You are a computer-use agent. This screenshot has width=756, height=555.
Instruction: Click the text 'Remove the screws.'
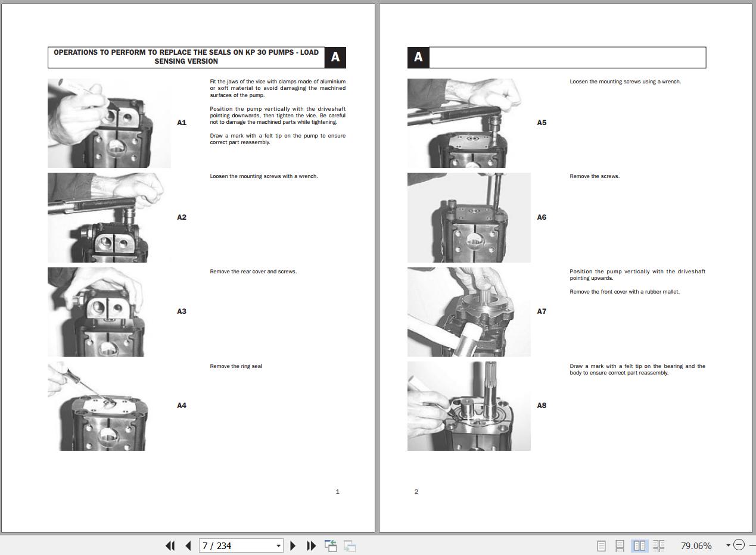tap(595, 176)
